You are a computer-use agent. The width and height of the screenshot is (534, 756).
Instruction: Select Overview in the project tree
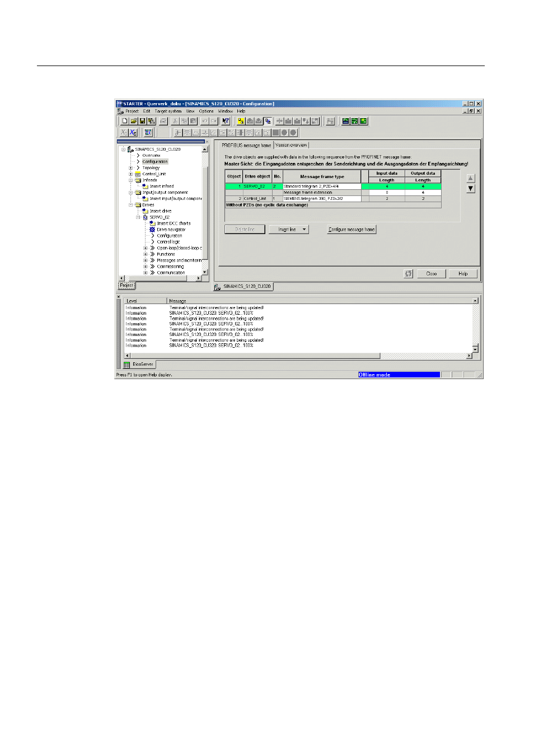click(151, 156)
